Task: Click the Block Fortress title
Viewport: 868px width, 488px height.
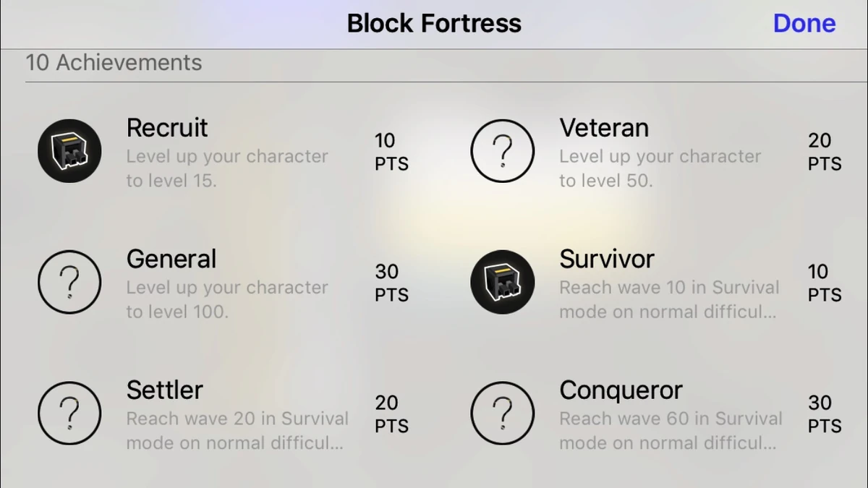Action: (434, 23)
